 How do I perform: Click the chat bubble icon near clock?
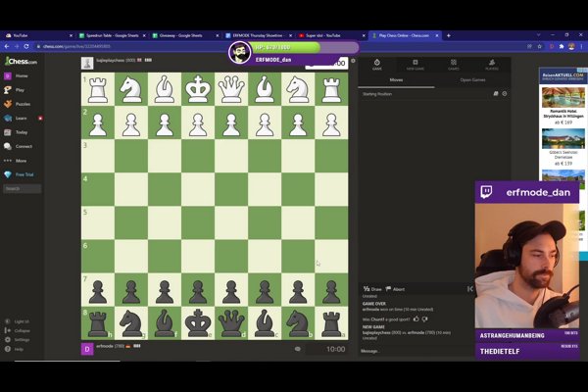coord(297,349)
